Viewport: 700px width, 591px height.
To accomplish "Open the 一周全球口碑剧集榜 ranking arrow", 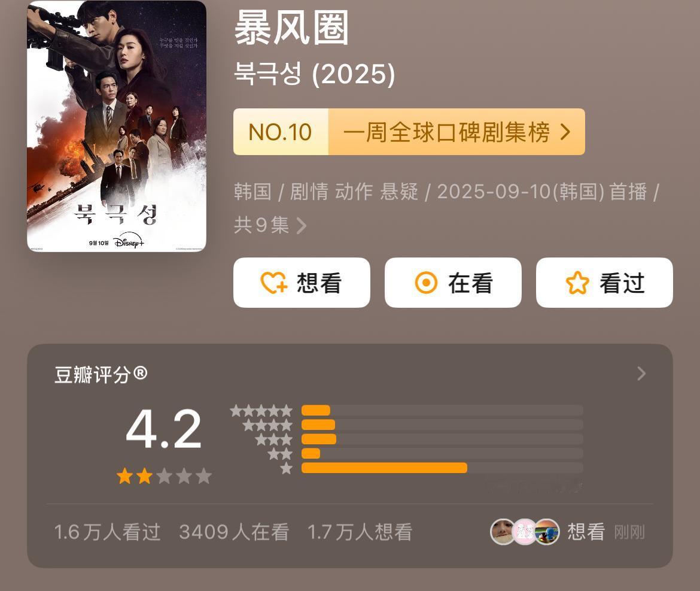I will (x=565, y=132).
